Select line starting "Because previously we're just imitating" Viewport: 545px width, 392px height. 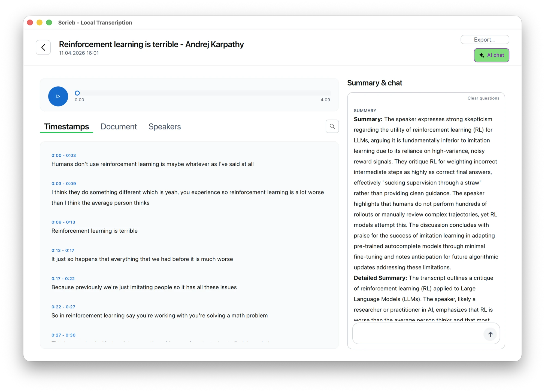point(144,287)
